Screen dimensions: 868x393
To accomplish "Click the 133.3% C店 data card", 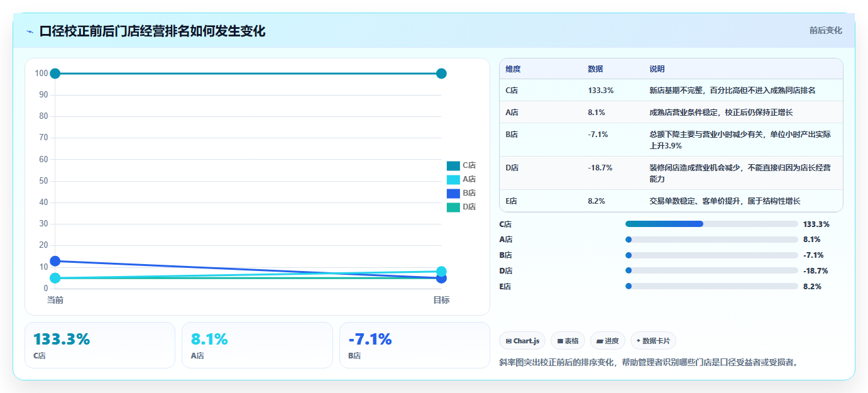I will 100,345.
